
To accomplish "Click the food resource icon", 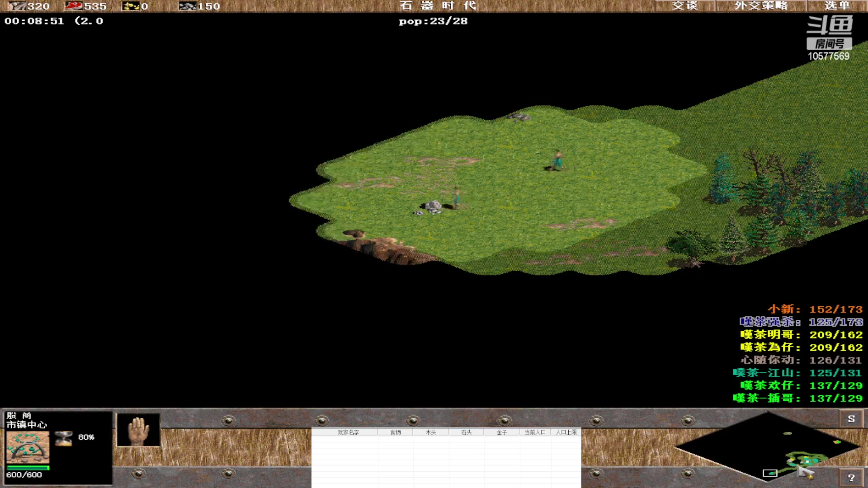I will tap(74, 6).
